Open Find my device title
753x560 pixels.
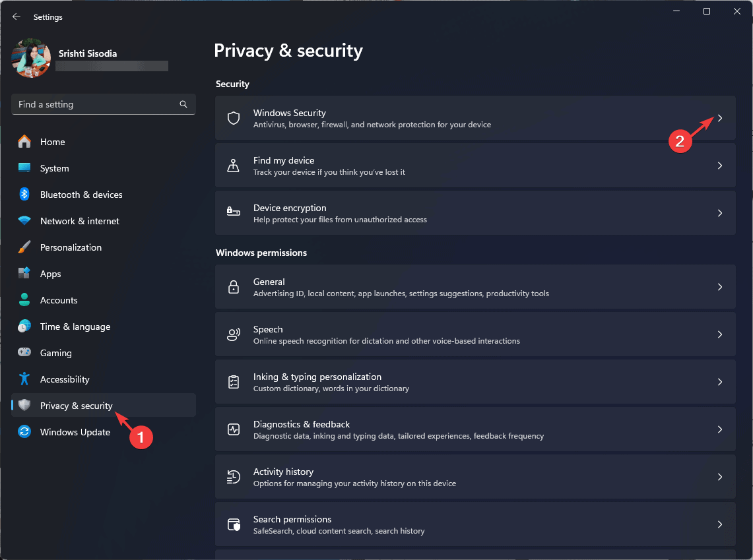(x=284, y=160)
